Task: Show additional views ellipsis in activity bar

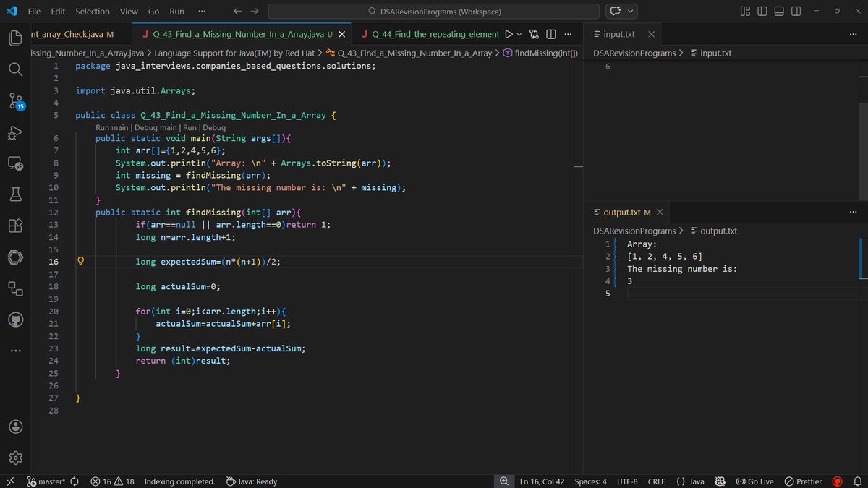Action: point(16,351)
